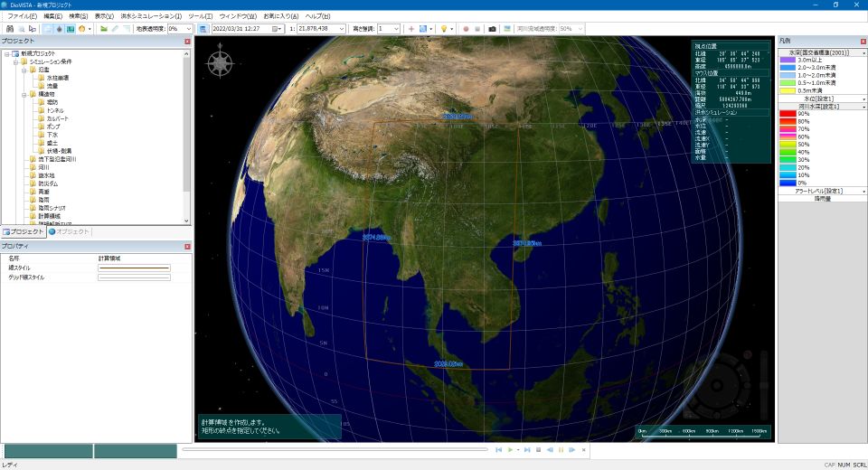This screenshot has height=470, width=868.
Task: Close the プロジェクト panel
Action: (x=187, y=42)
